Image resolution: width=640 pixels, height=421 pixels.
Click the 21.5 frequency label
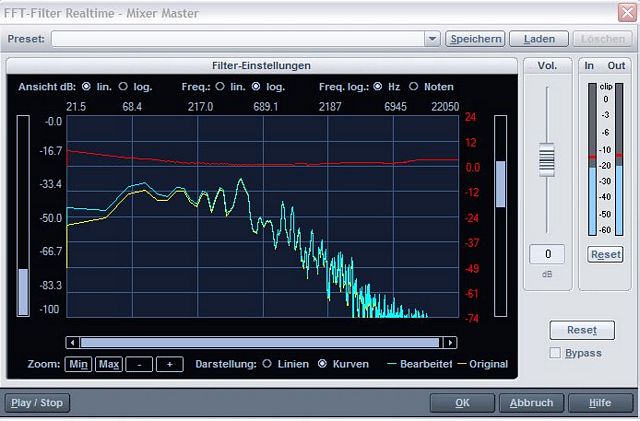[x=76, y=107]
